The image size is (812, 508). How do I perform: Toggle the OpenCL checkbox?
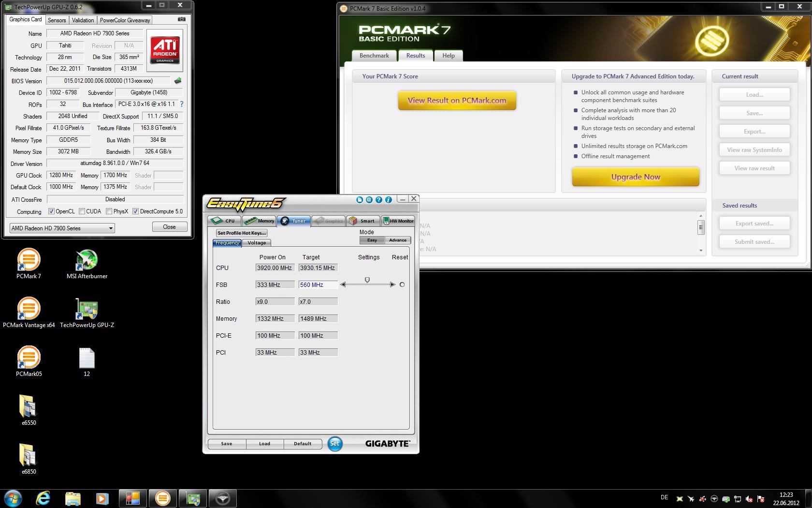[51, 211]
